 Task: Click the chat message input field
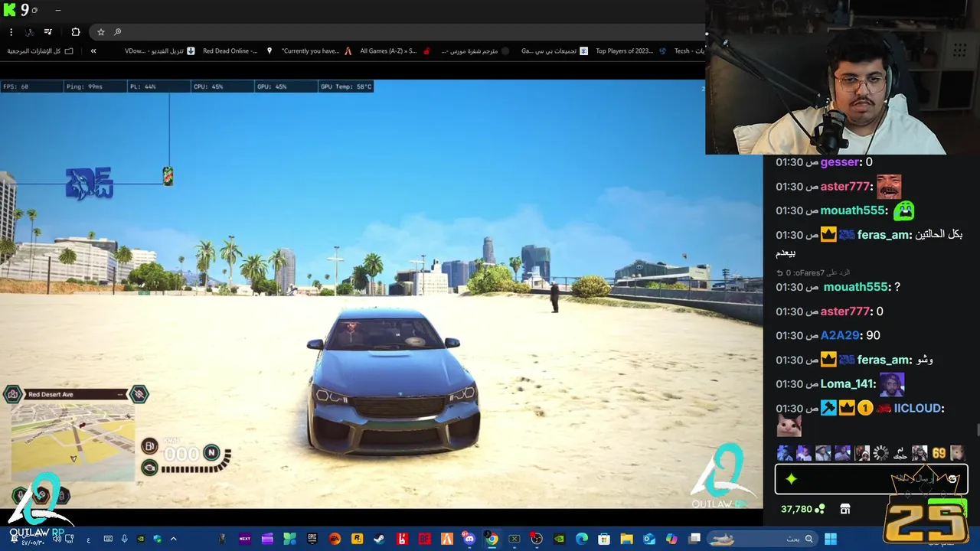point(871,479)
